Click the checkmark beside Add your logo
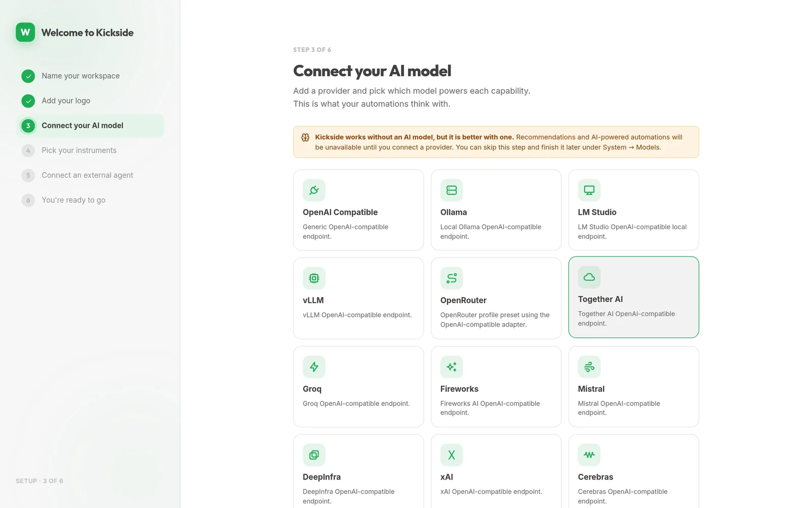 pos(28,101)
